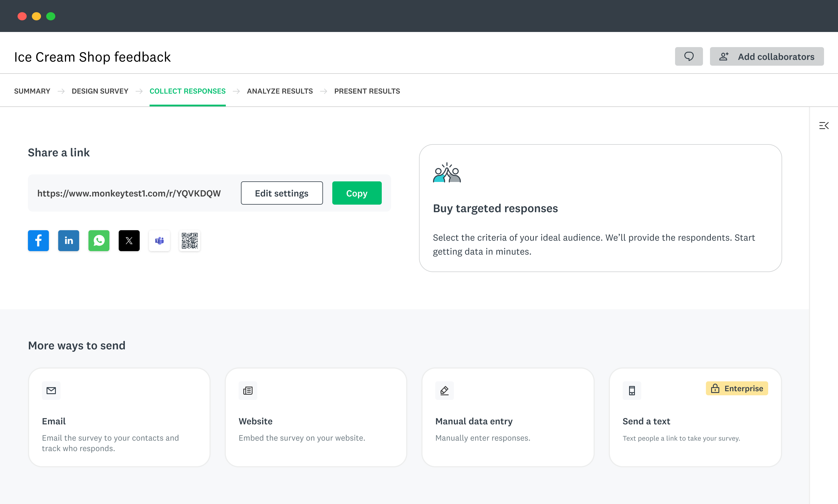Select the survey URL text field
The image size is (838, 504).
[129, 193]
